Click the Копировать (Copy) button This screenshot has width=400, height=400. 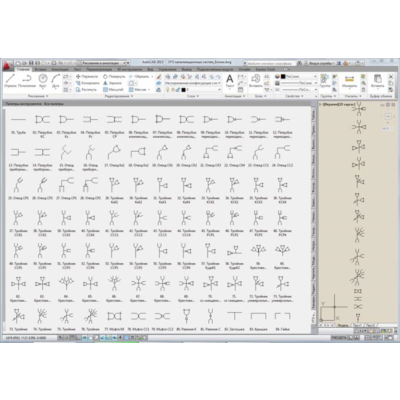[x=87, y=83]
